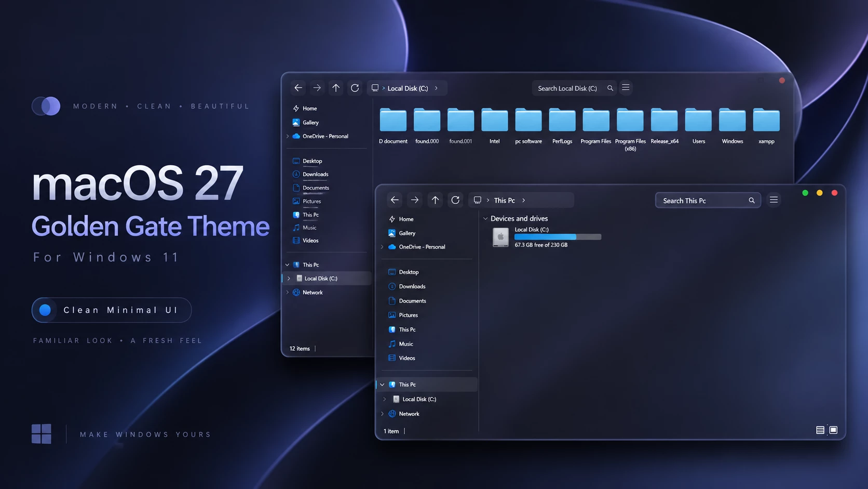This screenshot has width=868, height=489.
Task: Click the Search Local Disk (C:) input field
Action: pos(575,88)
